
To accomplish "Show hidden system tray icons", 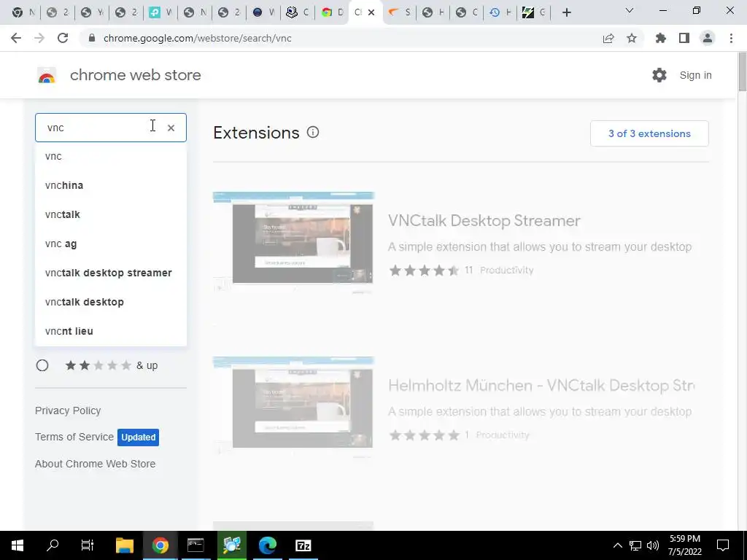I will tap(617, 545).
